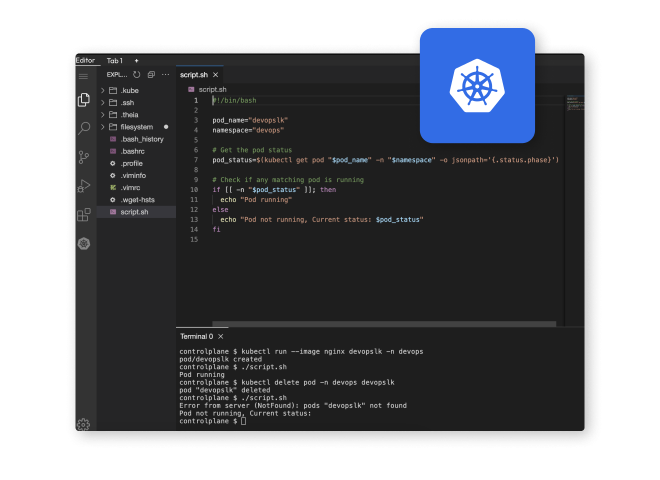Open the Run and Debug view

[84, 186]
